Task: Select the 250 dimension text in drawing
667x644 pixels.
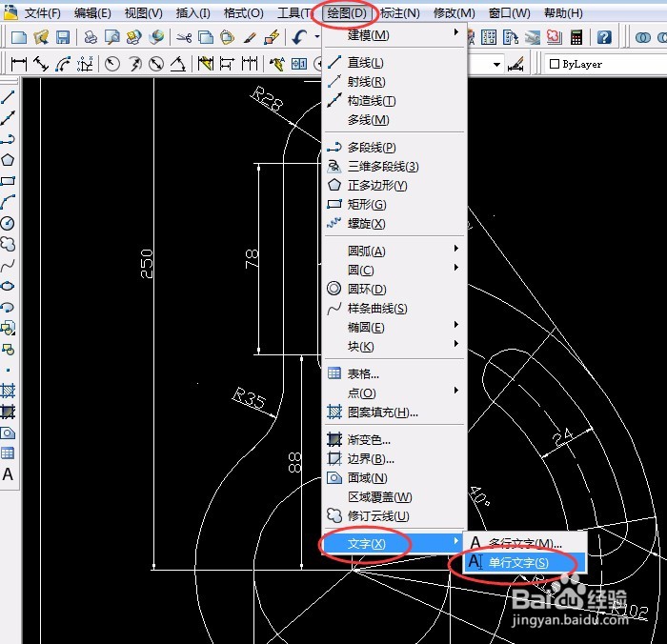Action: pyautogui.click(x=147, y=264)
